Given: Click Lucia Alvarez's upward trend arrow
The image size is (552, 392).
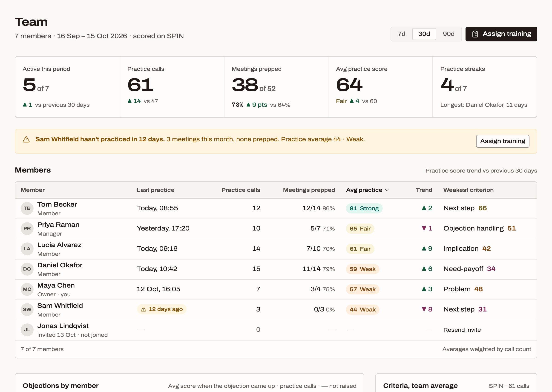Looking at the screenshot, I should tap(424, 248).
